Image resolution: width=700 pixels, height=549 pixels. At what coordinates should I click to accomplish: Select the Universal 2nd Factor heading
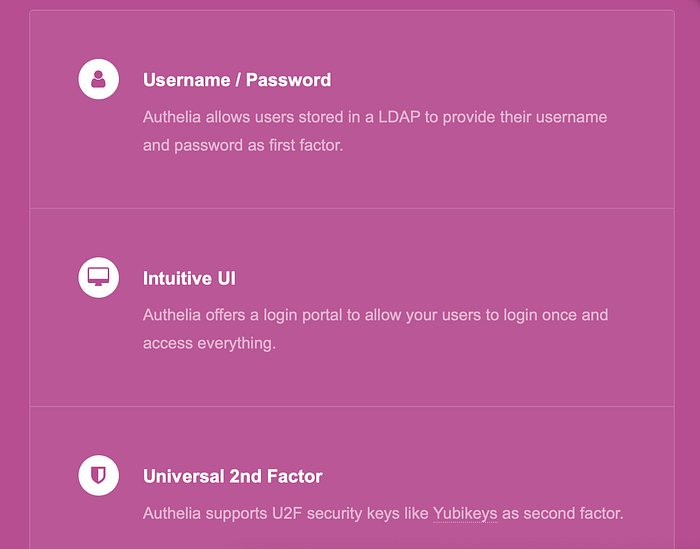233,476
